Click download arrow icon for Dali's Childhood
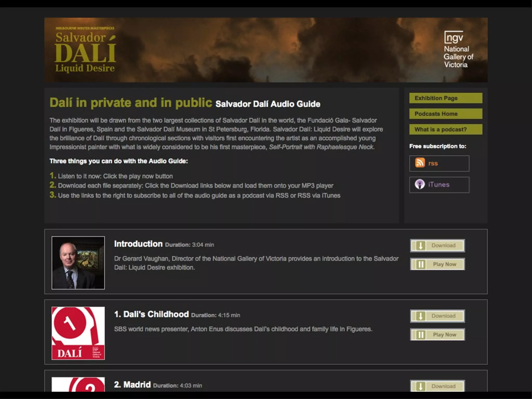Image resolution: width=532 pixels, height=399 pixels. 421,316
